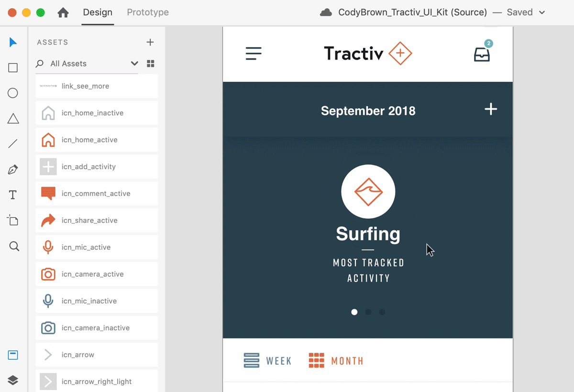The image size is (574, 392).
Task: Click the Surfing title text
Action: click(368, 234)
